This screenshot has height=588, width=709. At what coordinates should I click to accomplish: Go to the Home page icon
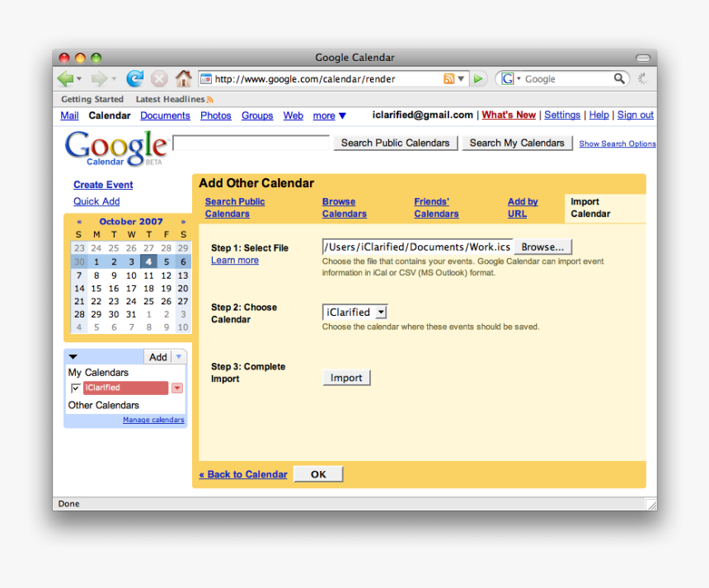(184, 78)
